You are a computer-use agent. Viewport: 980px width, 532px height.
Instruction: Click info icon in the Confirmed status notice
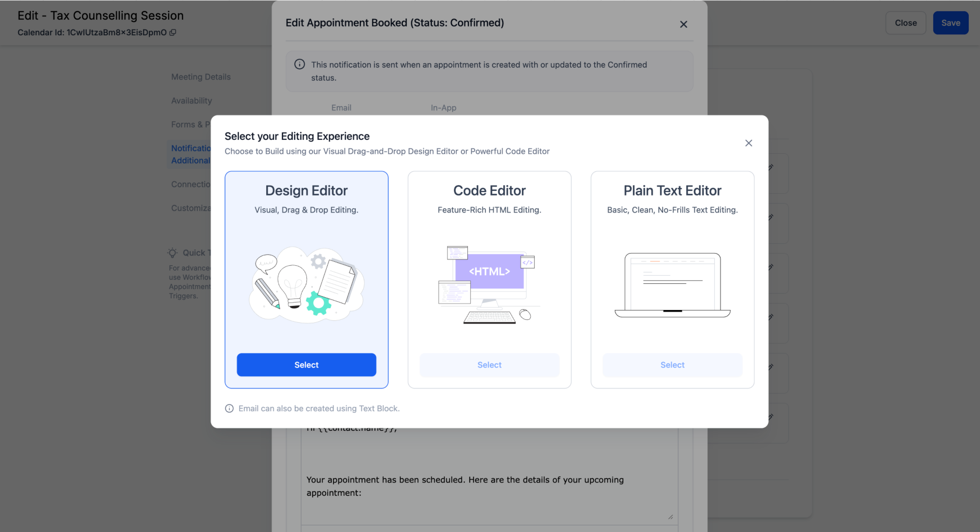click(299, 64)
